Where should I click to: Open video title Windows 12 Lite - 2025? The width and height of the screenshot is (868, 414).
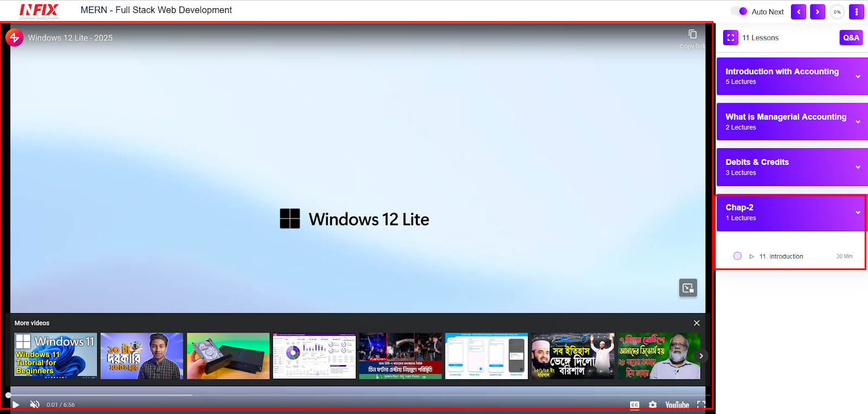click(x=71, y=38)
